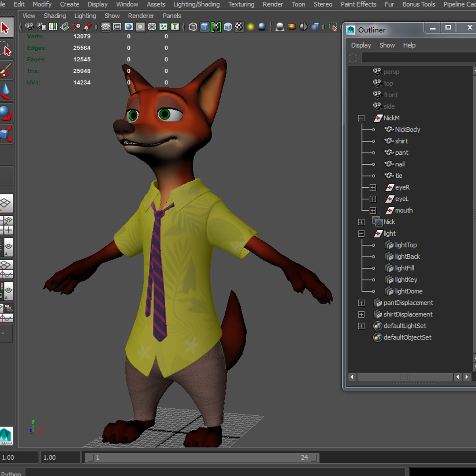Toggle the viewport grid display icon
Image resolution: width=476 pixels, height=476 pixels.
[106, 27]
